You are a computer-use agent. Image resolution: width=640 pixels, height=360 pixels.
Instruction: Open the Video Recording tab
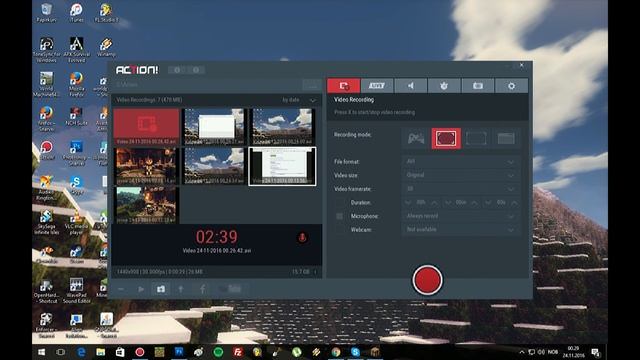(344, 86)
